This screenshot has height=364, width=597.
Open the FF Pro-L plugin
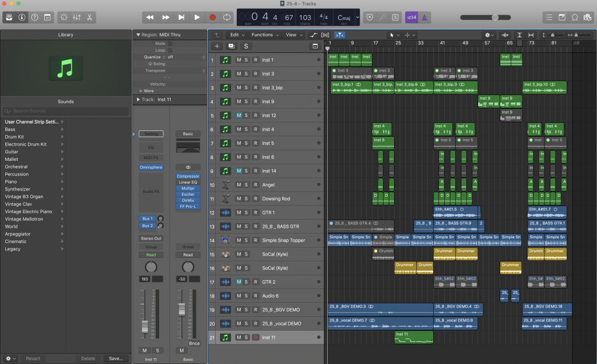188,207
